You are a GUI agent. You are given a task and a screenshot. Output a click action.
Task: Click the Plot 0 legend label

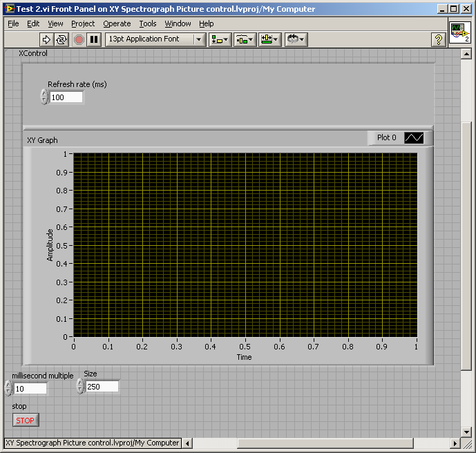click(x=386, y=137)
